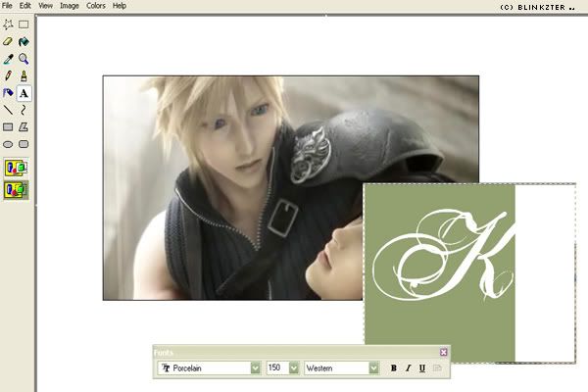Click inside the green text box

click(x=439, y=273)
